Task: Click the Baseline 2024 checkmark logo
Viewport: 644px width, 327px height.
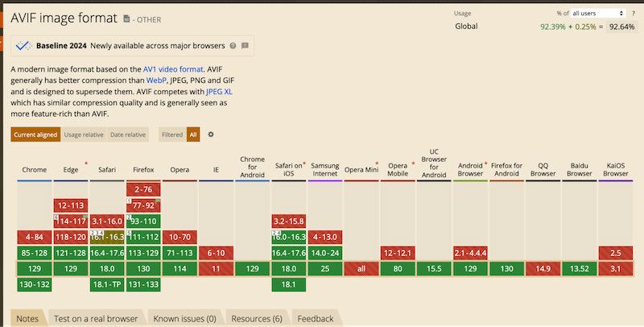Action: coord(23,46)
